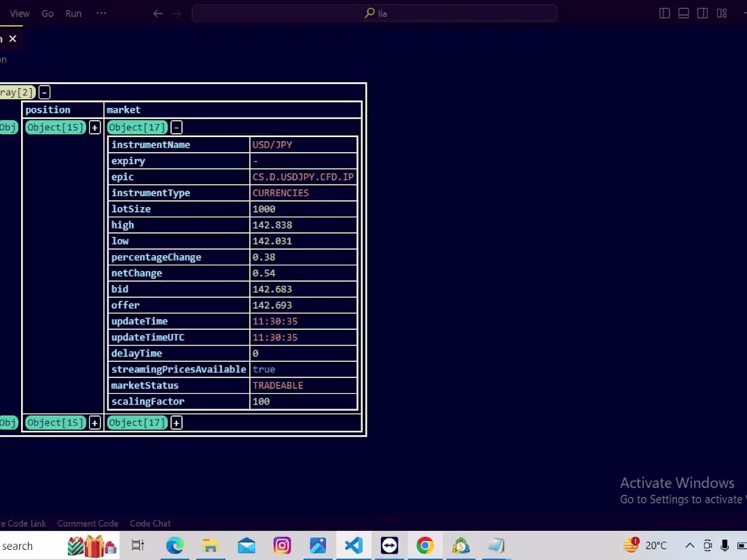The image size is (747, 560).
Task: Collapse the Object[17] market node
Action: pyautogui.click(x=176, y=127)
